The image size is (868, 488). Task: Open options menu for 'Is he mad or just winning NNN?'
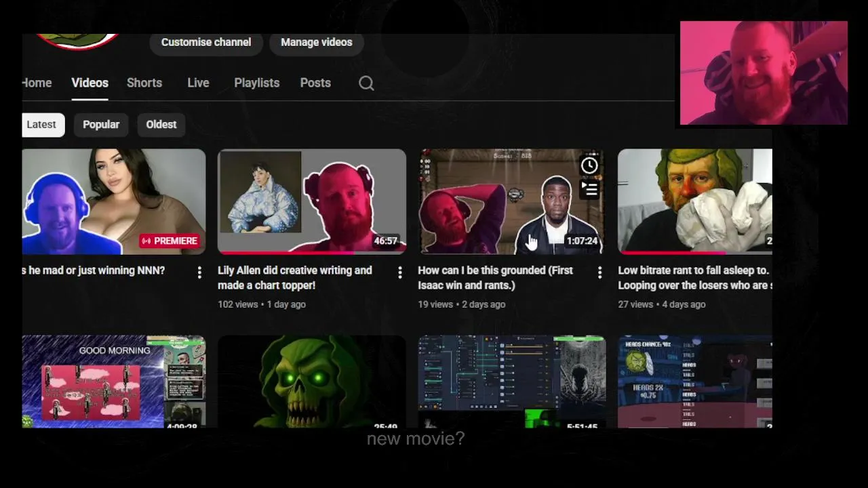tap(199, 272)
